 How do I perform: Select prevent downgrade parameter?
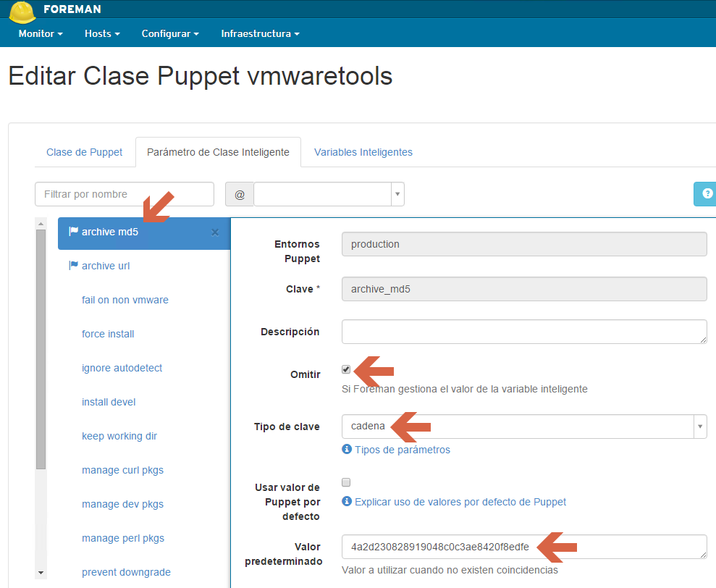click(126, 572)
